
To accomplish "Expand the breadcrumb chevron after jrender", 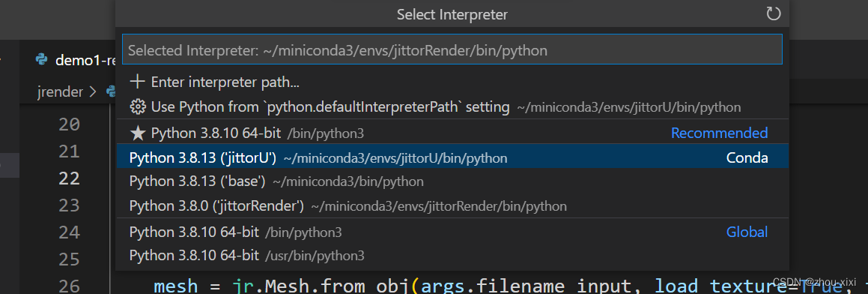I will tap(92, 92).
